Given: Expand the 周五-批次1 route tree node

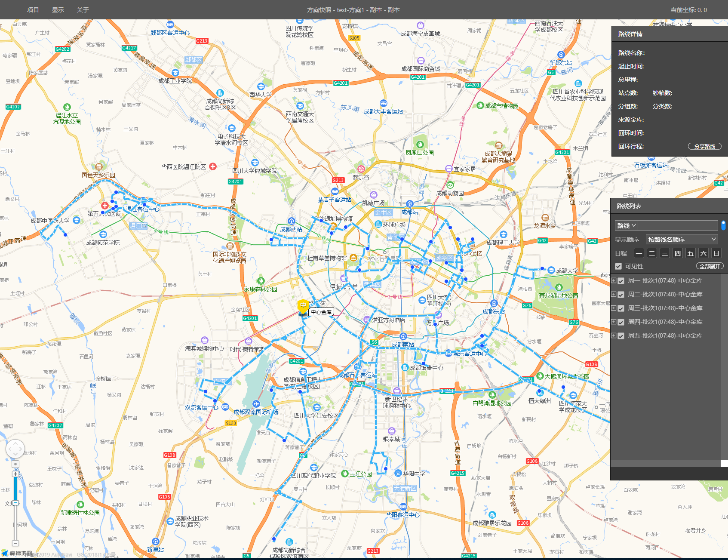Looking at the screenshot, I should [x=614, y=335].
